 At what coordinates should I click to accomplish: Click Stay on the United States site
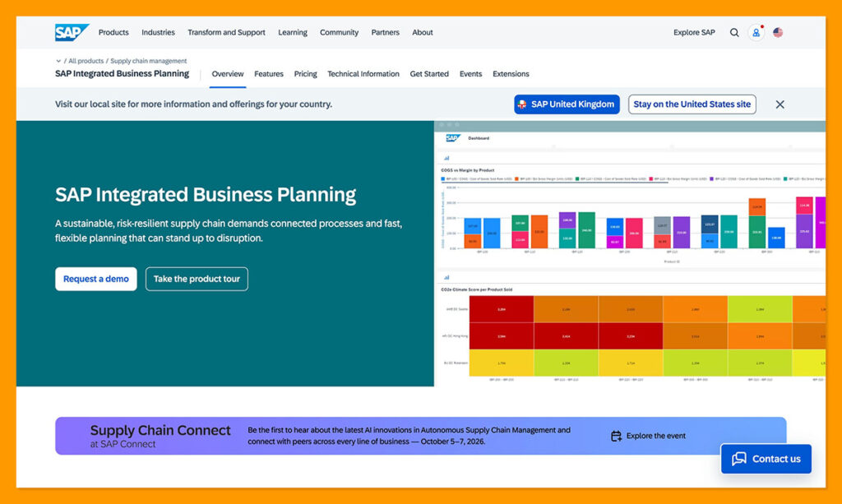tap(692, 104)
